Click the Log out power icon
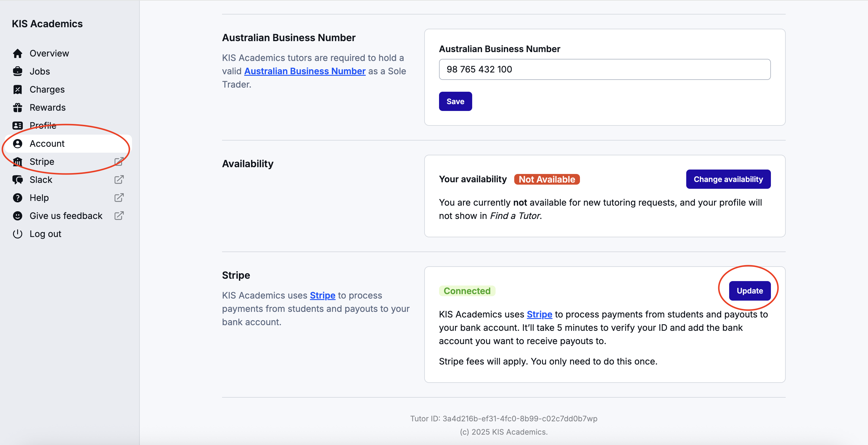The width and height of the screenshot is (868, 445). coord(17,234)
